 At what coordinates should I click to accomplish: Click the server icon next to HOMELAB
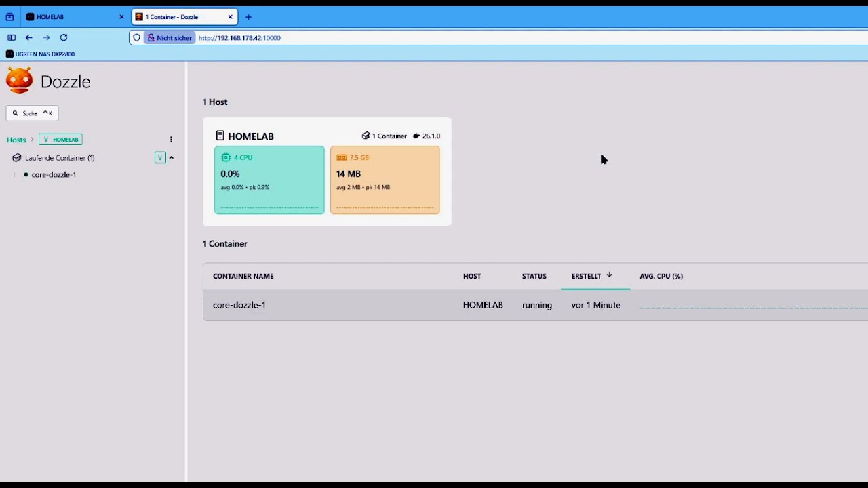(x=220, y=136)
